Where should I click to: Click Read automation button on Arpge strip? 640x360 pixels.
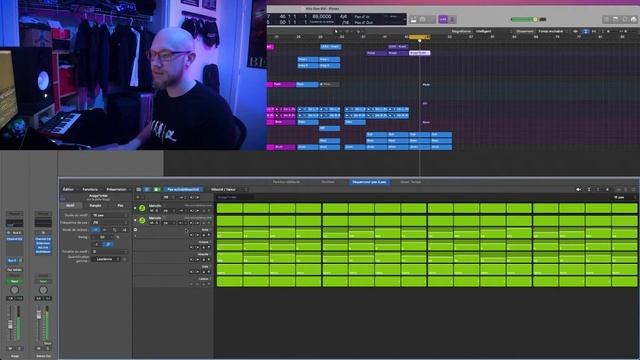pos(14,281)
